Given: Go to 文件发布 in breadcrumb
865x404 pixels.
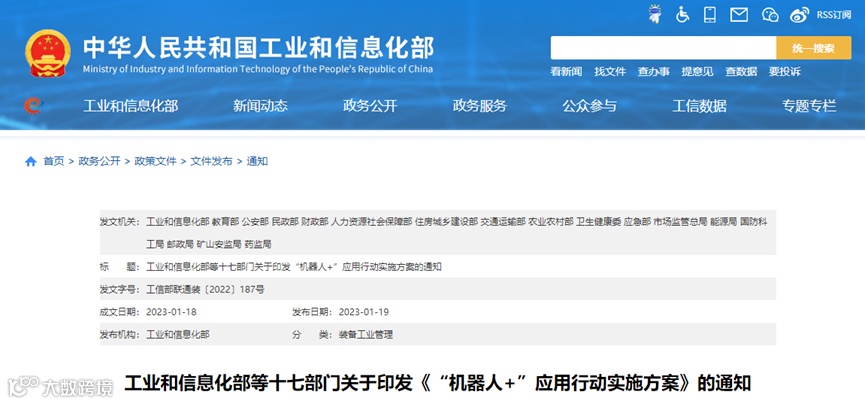Looking at the screenshot, I should pos(211,161).
